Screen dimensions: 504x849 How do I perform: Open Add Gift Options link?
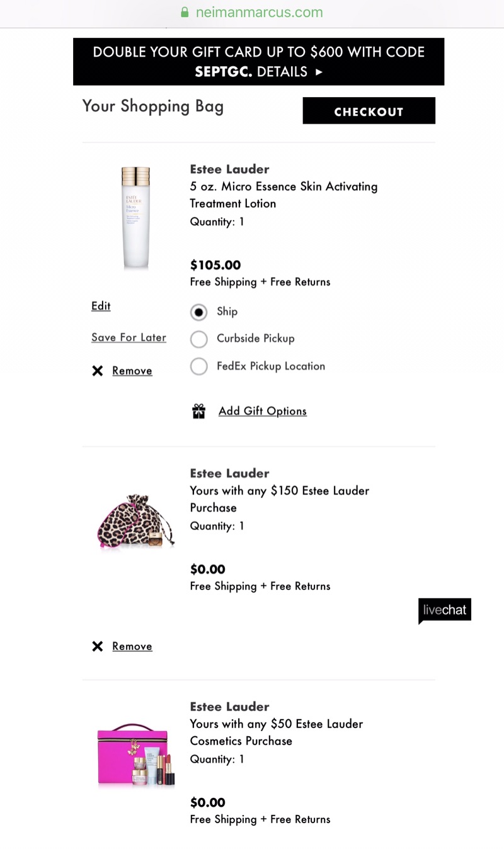coord(262,411)
